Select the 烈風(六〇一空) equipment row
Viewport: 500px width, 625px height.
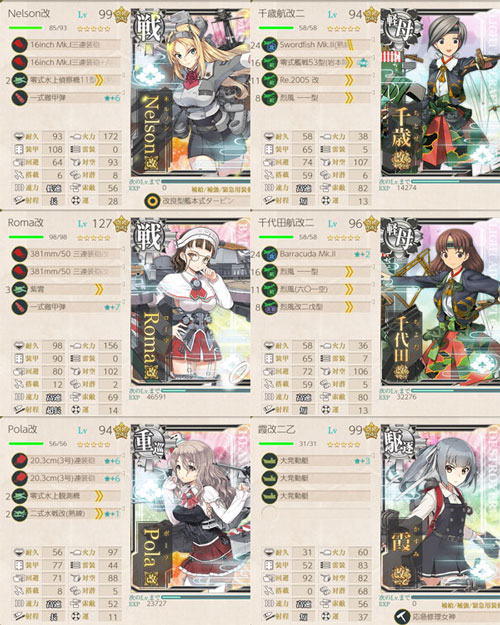(317, 289)
